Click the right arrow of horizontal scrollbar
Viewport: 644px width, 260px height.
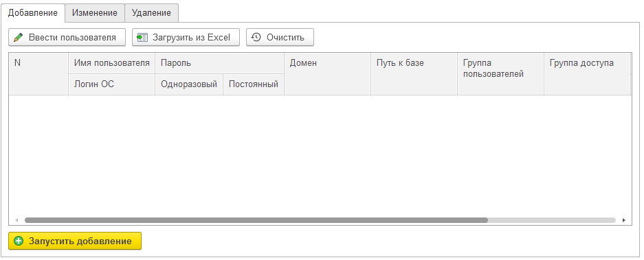[x=623, y=220]
